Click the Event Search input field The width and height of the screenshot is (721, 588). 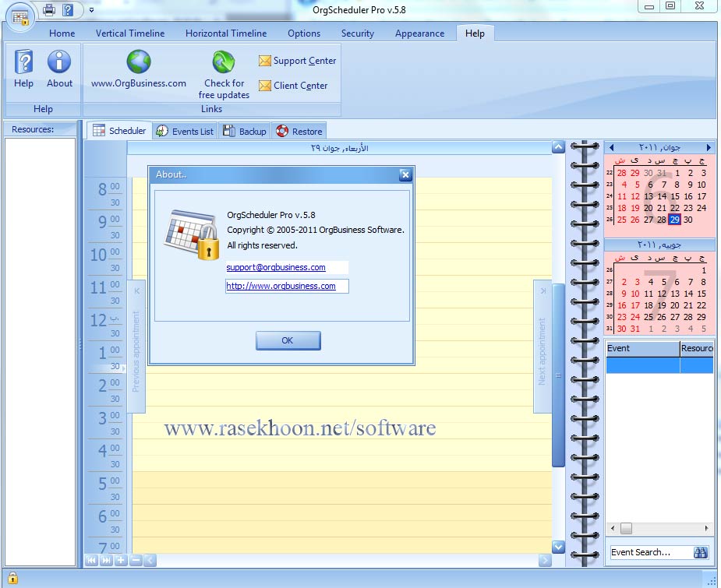tap(650, 552)
